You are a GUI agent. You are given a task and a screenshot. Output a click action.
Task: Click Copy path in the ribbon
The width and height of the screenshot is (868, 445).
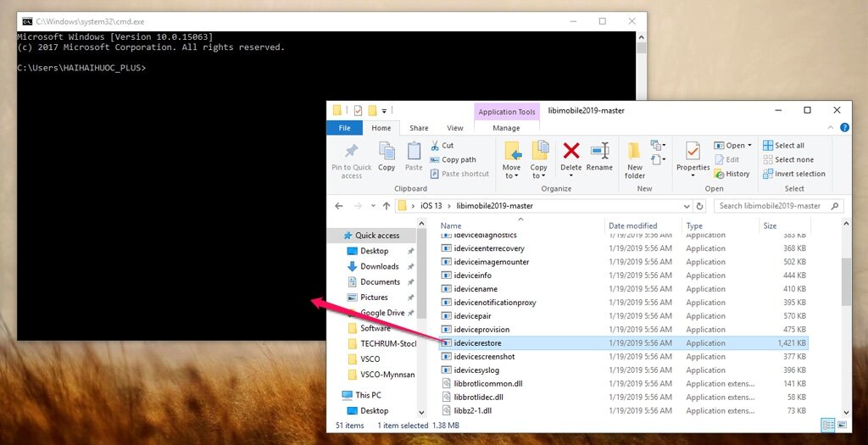tap(453, 159)
